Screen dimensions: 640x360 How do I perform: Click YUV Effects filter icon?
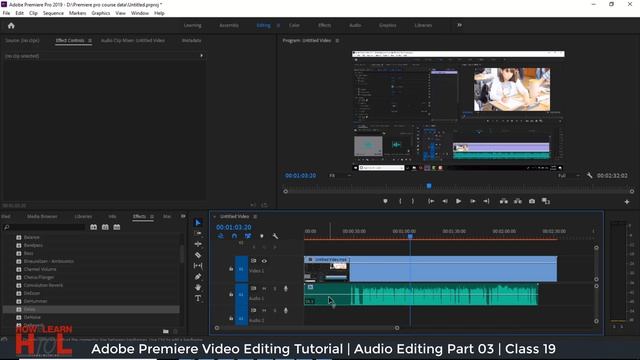click(117, 227)
